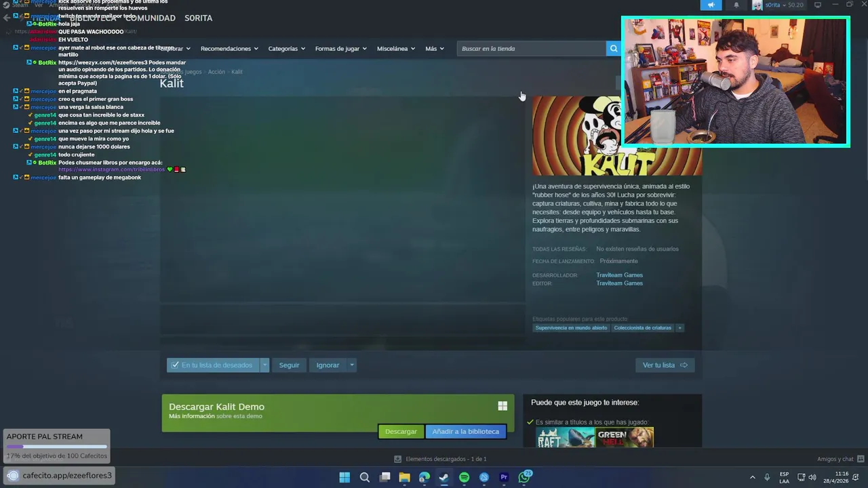Open the Windows Start menu

pos(344,477)
